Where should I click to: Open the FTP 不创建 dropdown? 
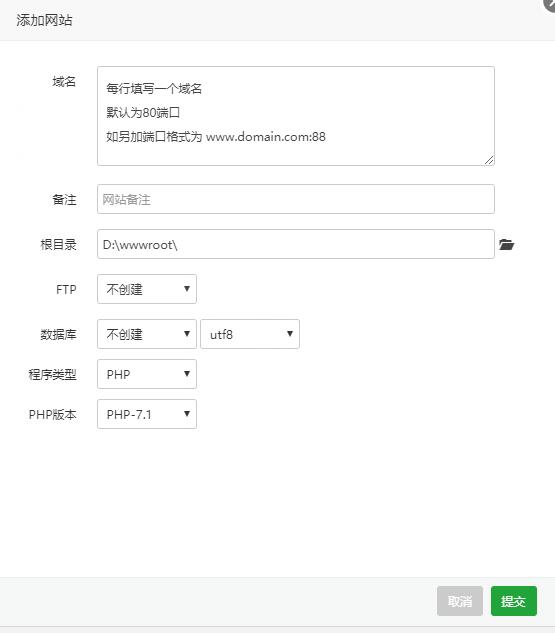147,289
